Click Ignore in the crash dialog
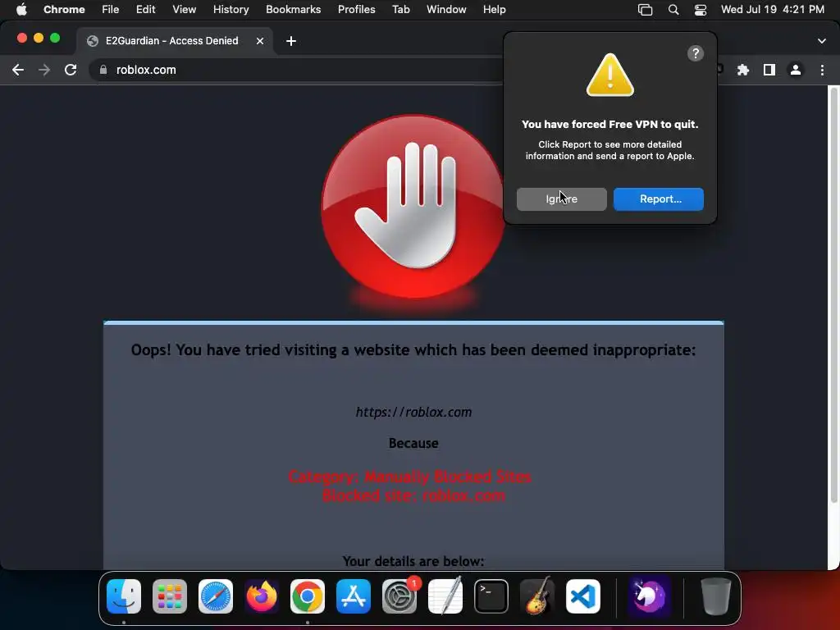This screenshot has height=630, width=840. pyautogui.click(x=561, y=199)
